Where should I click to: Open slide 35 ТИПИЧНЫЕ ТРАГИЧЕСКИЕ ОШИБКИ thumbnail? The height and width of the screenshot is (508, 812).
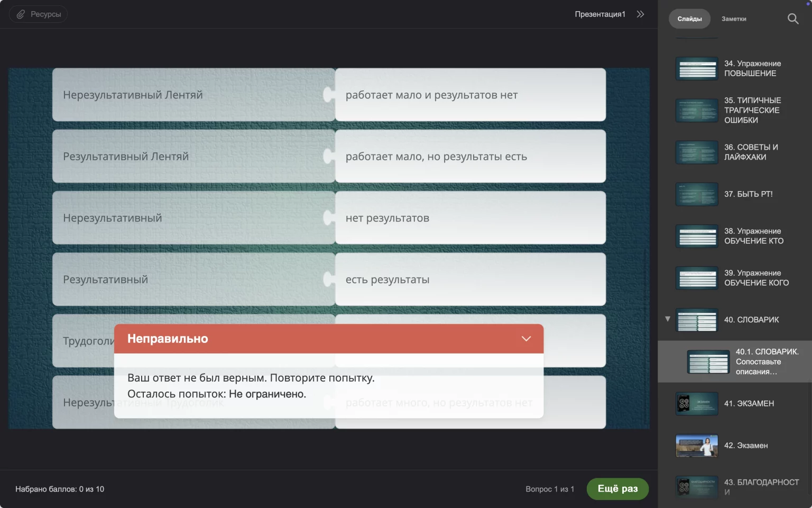pos(697,110)
